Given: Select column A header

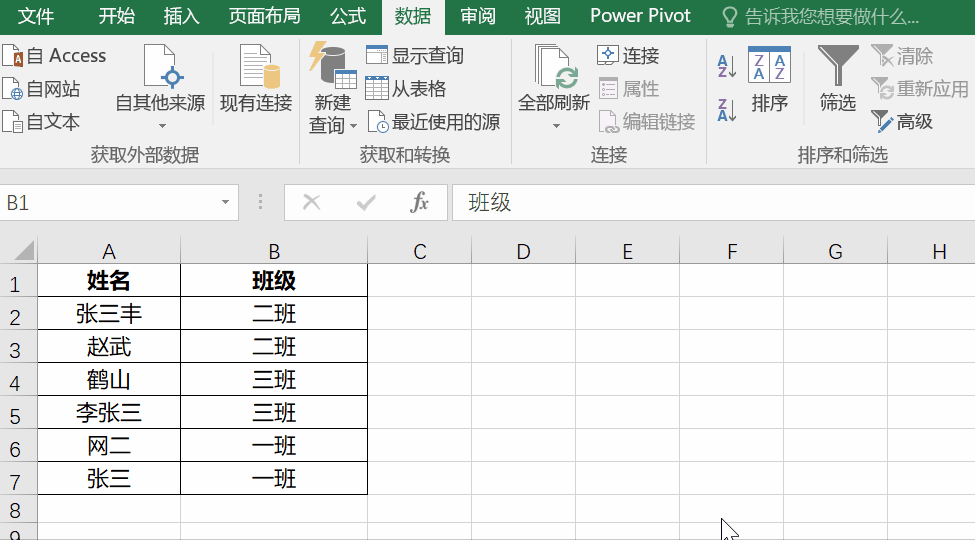Looking at the screenshot, I should [109, 251].
